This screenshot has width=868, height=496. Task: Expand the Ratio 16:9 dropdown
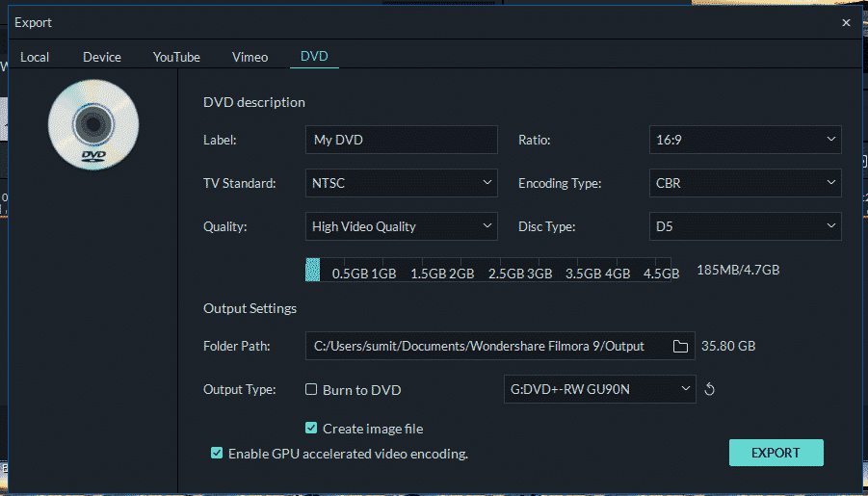click(745, 140)
